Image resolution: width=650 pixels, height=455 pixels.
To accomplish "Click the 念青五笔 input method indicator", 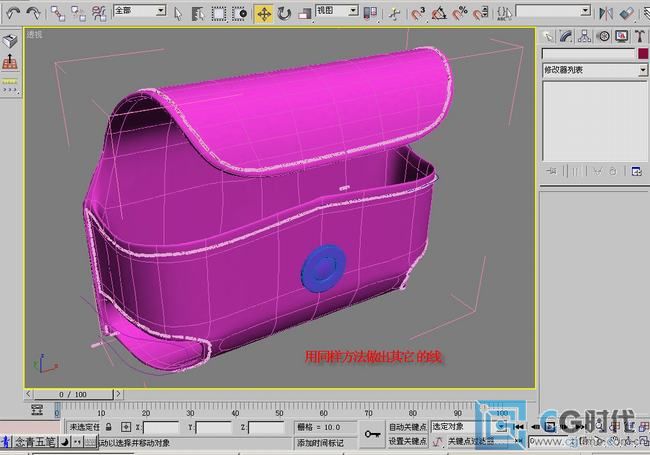I will (35, 442).
